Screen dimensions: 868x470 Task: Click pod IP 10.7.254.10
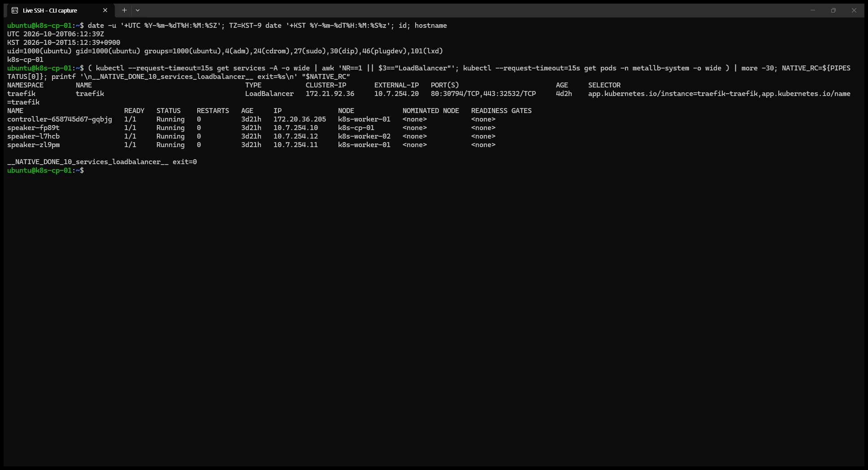(x=296, y=128)
